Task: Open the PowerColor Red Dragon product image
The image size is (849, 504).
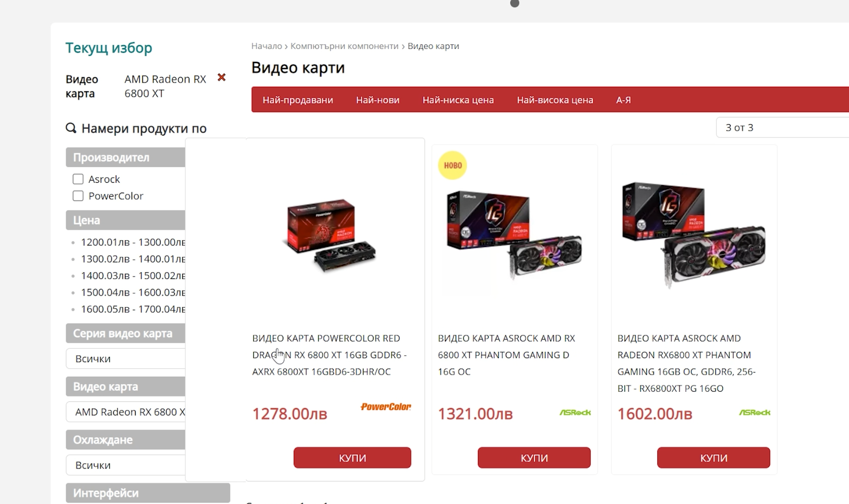Action: [x=330, y=235]
